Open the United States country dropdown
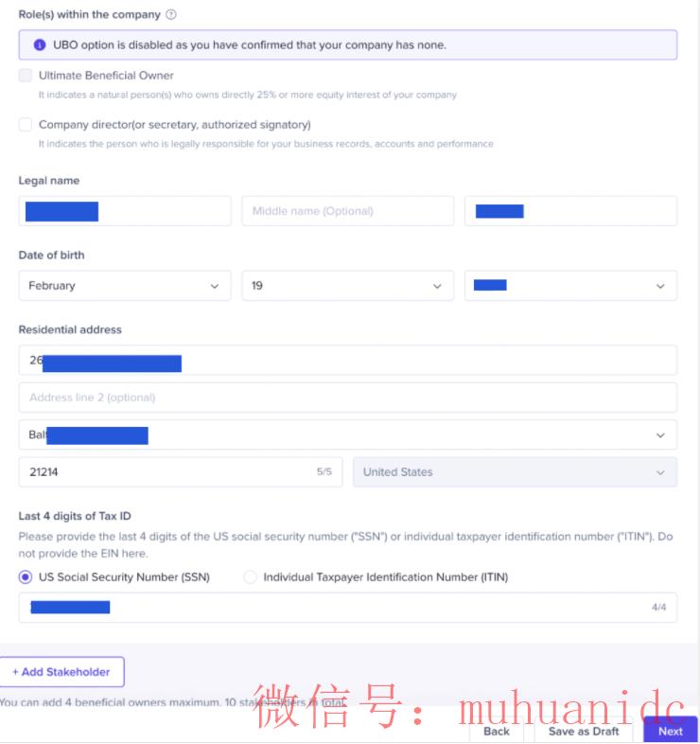Image resolution: width=700 pixels, height=744 pixels. point(515,472)
